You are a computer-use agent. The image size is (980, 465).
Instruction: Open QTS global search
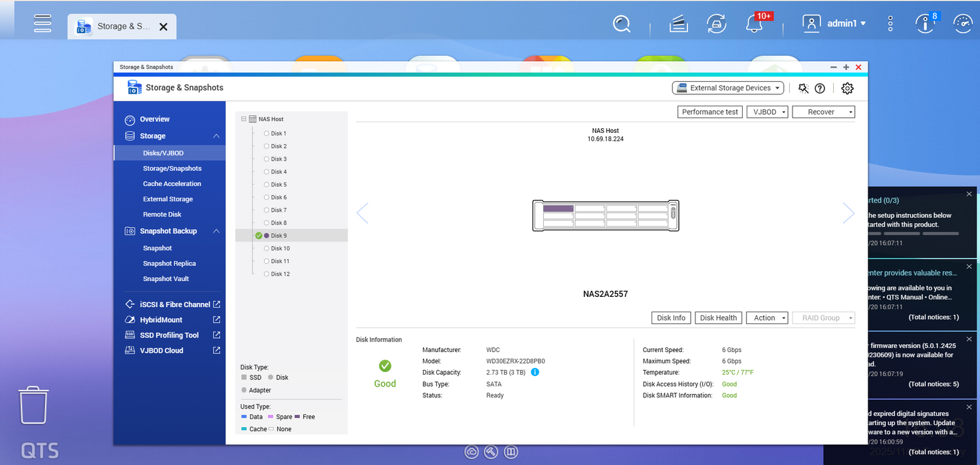621,23
